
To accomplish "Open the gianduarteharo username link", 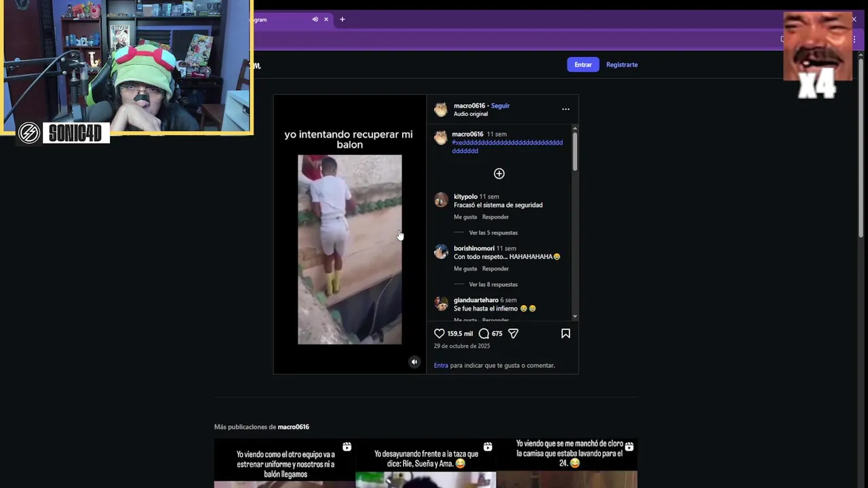I will point(476,300).
